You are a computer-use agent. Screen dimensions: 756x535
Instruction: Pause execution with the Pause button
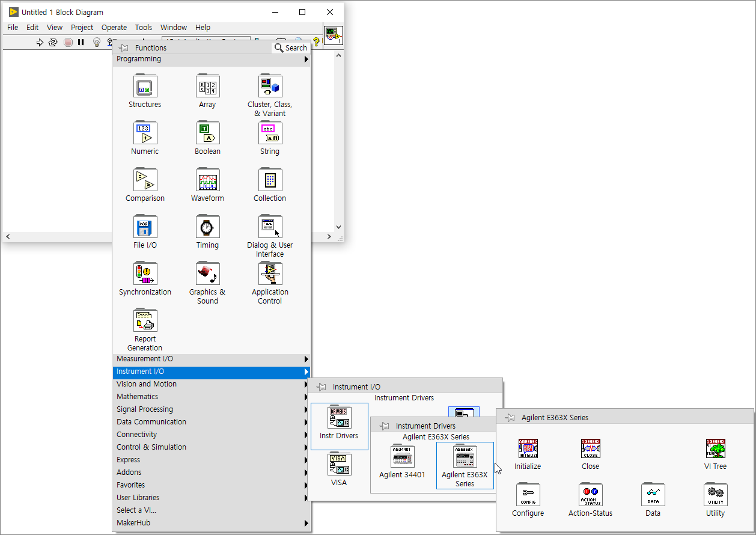[x=81, y=42]
